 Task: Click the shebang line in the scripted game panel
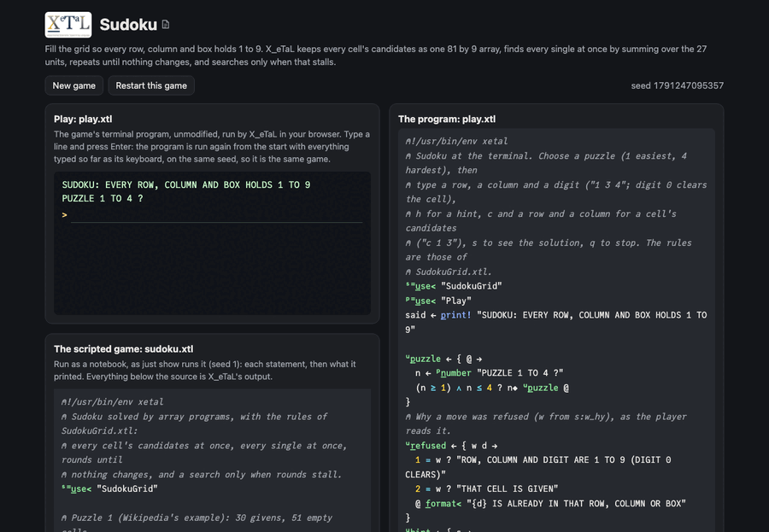pos(112,402)
